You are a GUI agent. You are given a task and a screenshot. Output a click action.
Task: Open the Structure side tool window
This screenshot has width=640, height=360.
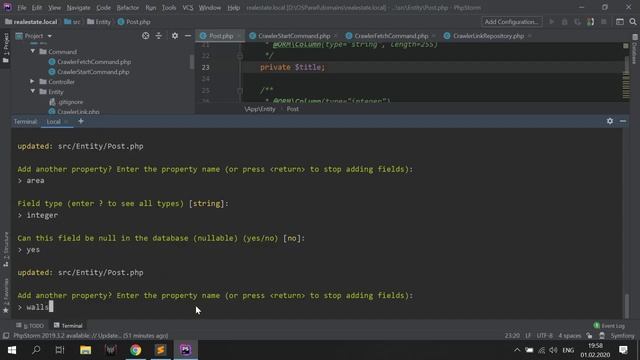(6, 249)
